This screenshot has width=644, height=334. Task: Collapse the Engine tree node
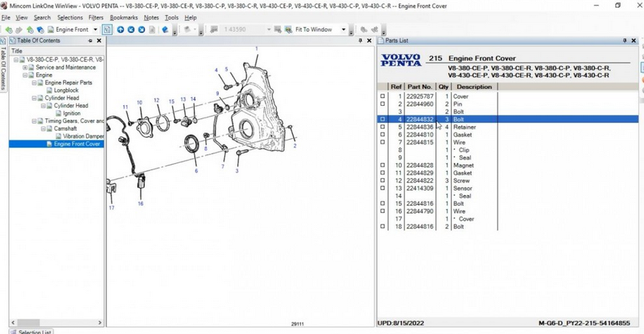tap(25, 75)
